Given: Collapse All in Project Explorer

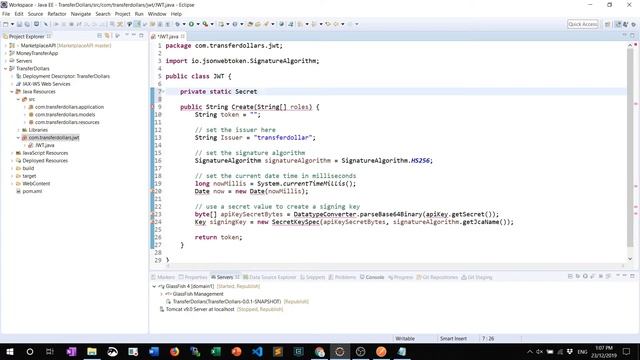Looking at the screenshot, I should coord(99,36).
